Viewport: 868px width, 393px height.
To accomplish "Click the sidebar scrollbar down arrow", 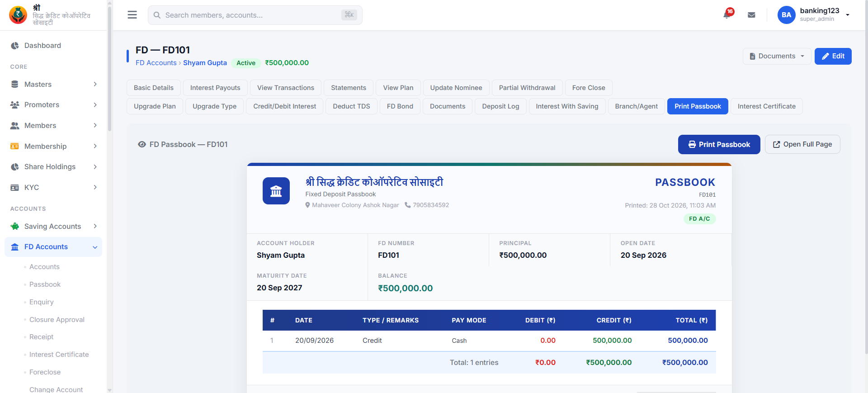I will pyautogui.click(x=109, y=390).
